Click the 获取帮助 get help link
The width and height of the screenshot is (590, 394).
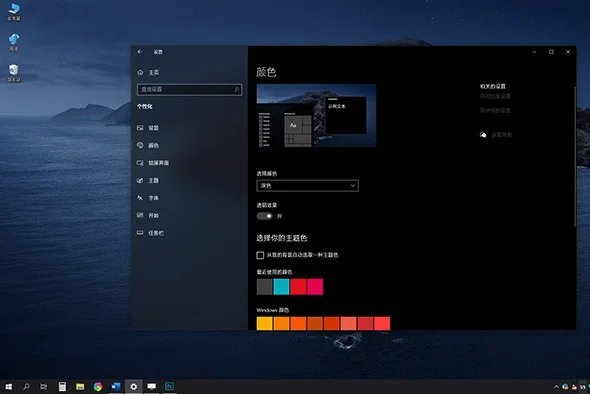[502, 135]
